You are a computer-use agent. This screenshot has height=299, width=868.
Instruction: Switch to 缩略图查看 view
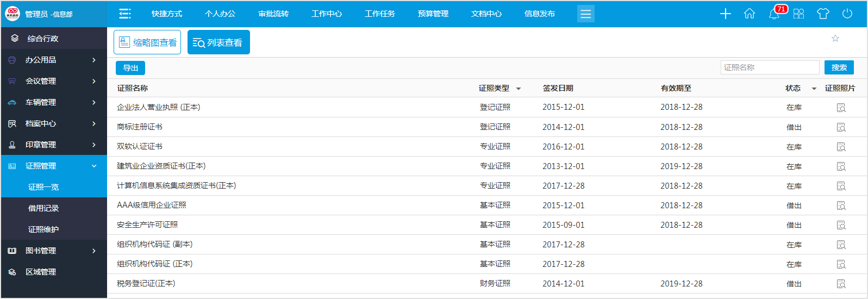click(147, 42)
